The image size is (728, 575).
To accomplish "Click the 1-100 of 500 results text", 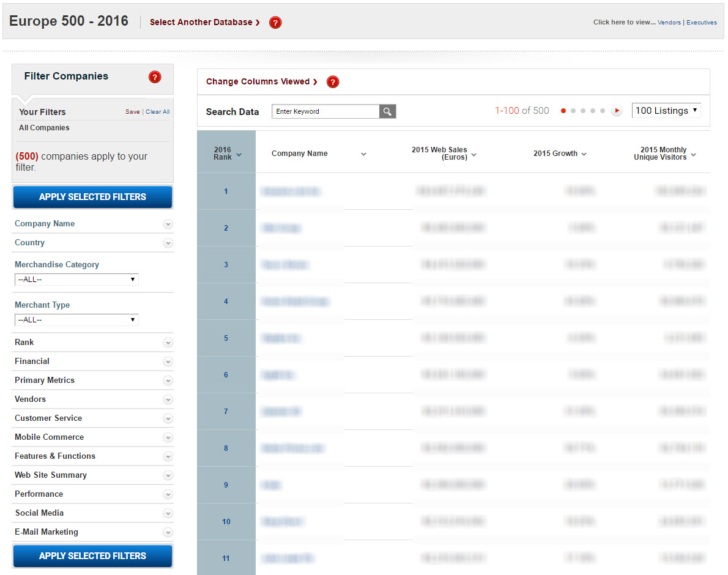I will [x=522, y=111].
